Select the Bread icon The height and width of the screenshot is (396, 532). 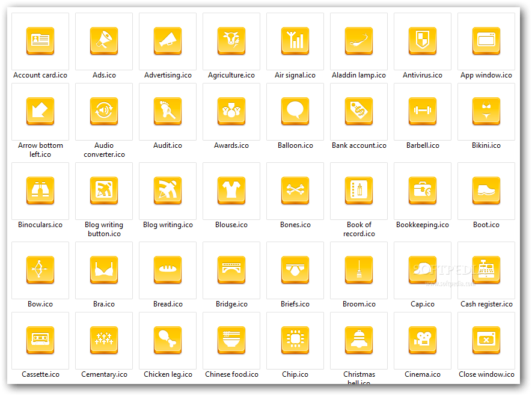pyautogui.click(x=167, y=270)
